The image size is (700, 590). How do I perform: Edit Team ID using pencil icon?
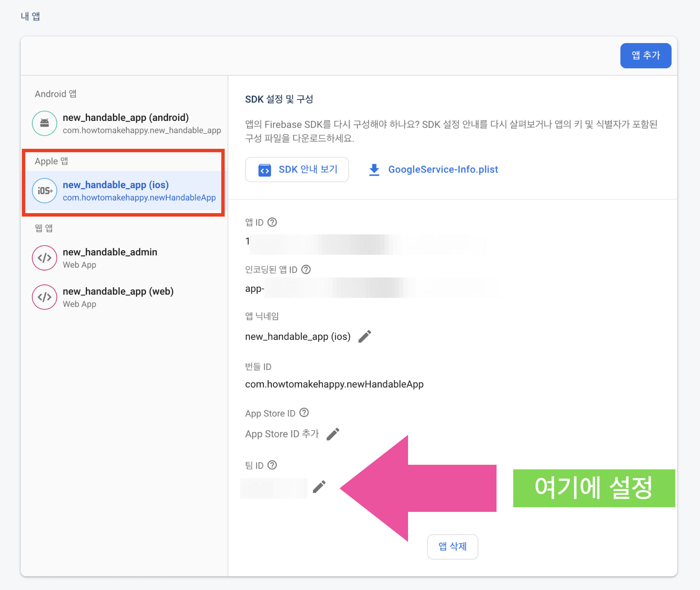click(x=319, y=487)
